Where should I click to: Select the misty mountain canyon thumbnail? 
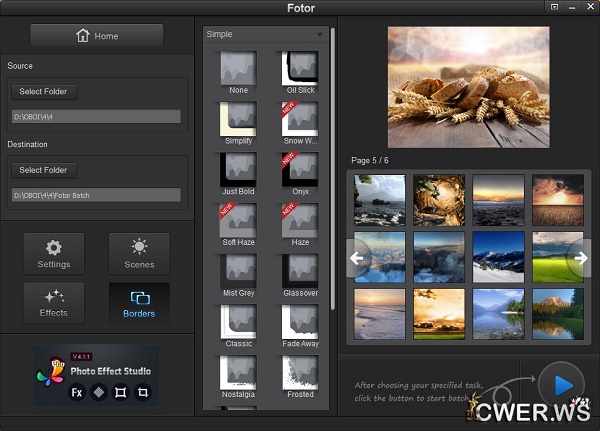[439, 257]
